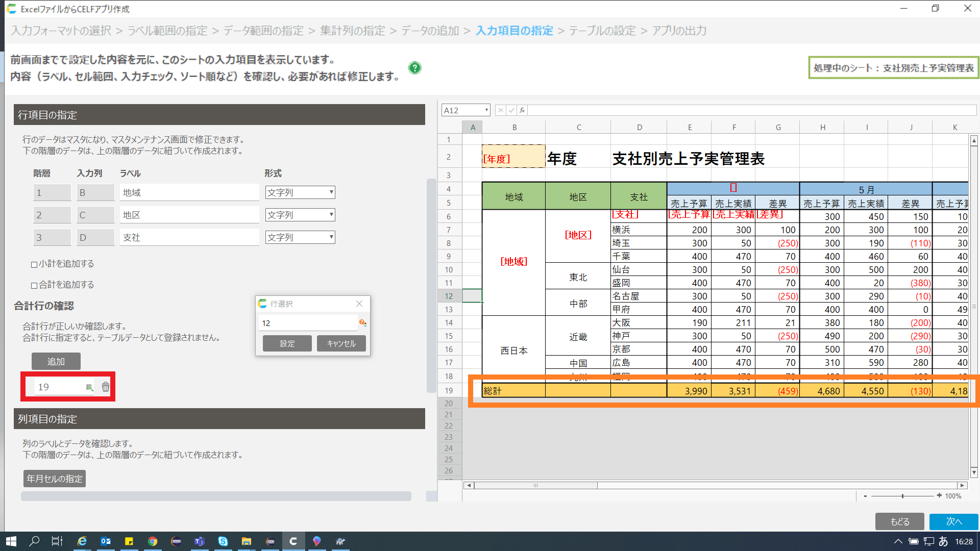Go to テーブルの設定 breadcrumb step
This screenshot has width=980, height=551.
click(x=602, y=31)
